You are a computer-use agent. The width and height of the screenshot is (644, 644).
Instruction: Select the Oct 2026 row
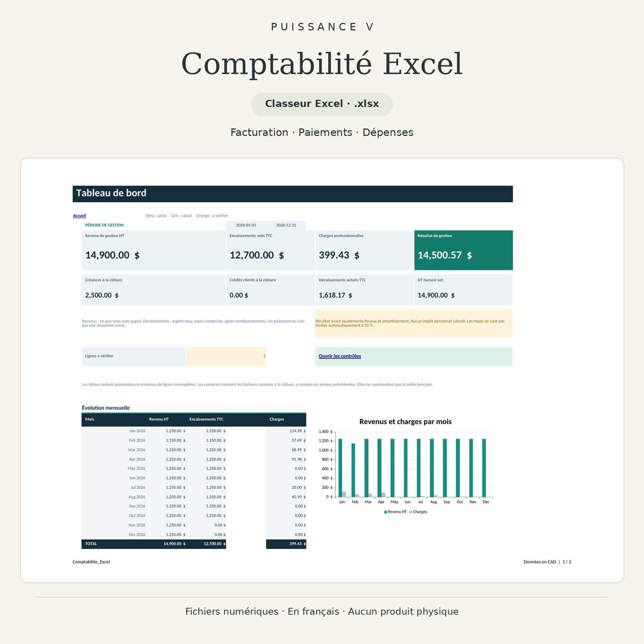point(194,516)
